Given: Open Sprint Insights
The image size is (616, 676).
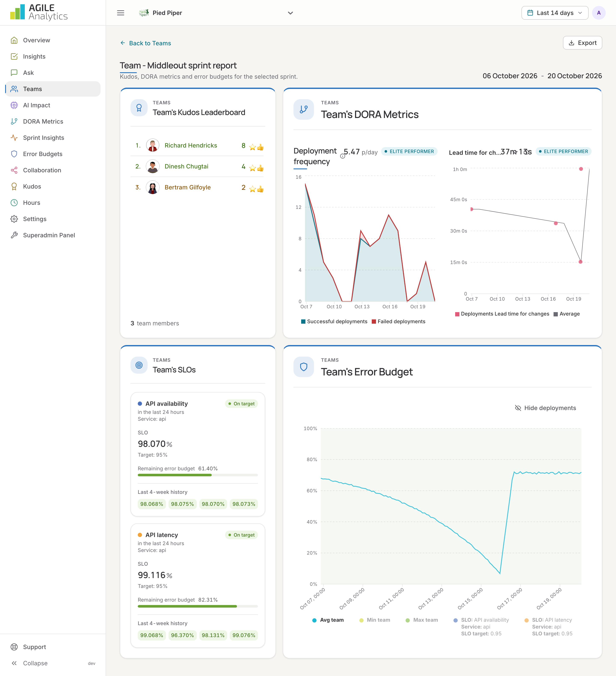Looking at the screenshot, I should pyautogui.click(x=53, y=138).
